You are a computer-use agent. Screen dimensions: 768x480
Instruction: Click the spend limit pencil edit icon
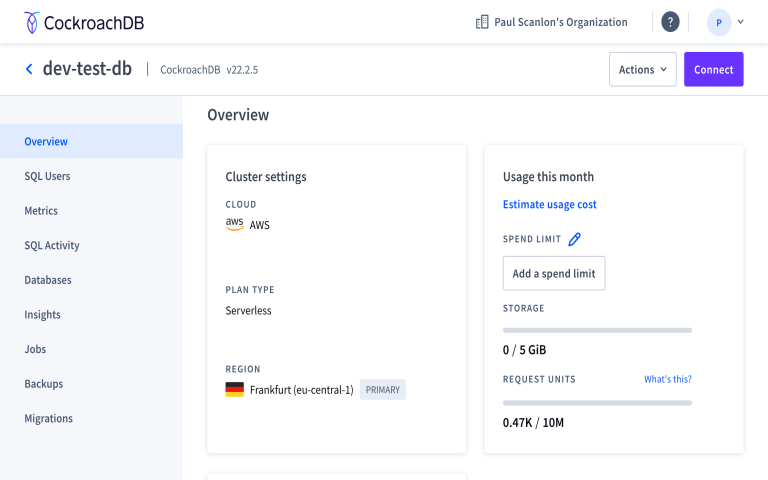pos(574,239)
